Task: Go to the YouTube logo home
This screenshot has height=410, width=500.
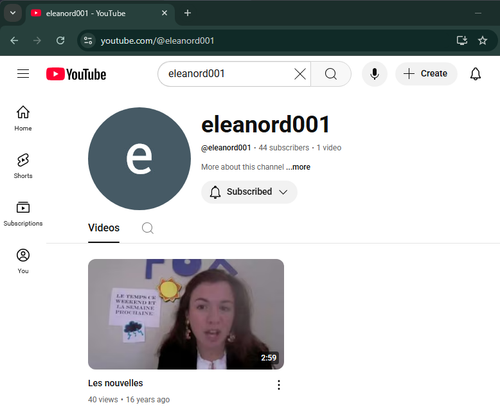Action: pos(76,74)
